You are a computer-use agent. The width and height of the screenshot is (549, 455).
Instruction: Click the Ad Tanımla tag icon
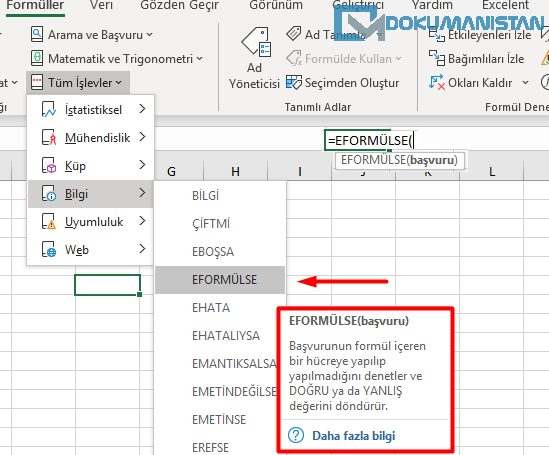point(293,34)
